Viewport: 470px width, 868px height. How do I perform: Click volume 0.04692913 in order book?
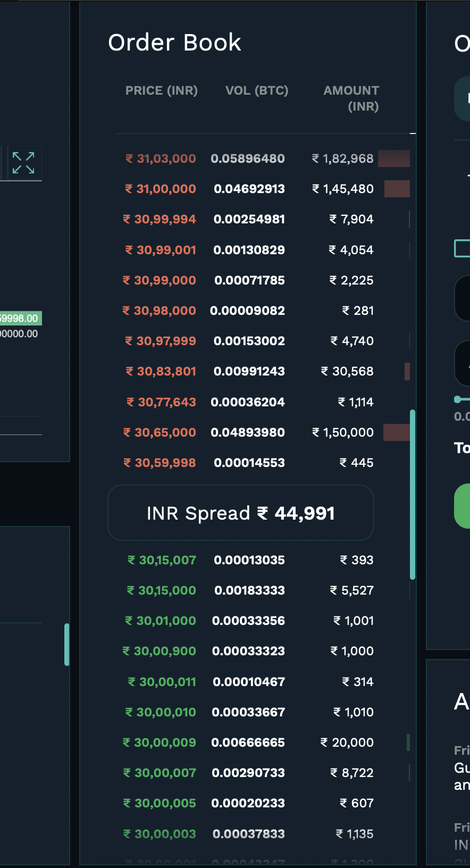(x=249, y=189)
